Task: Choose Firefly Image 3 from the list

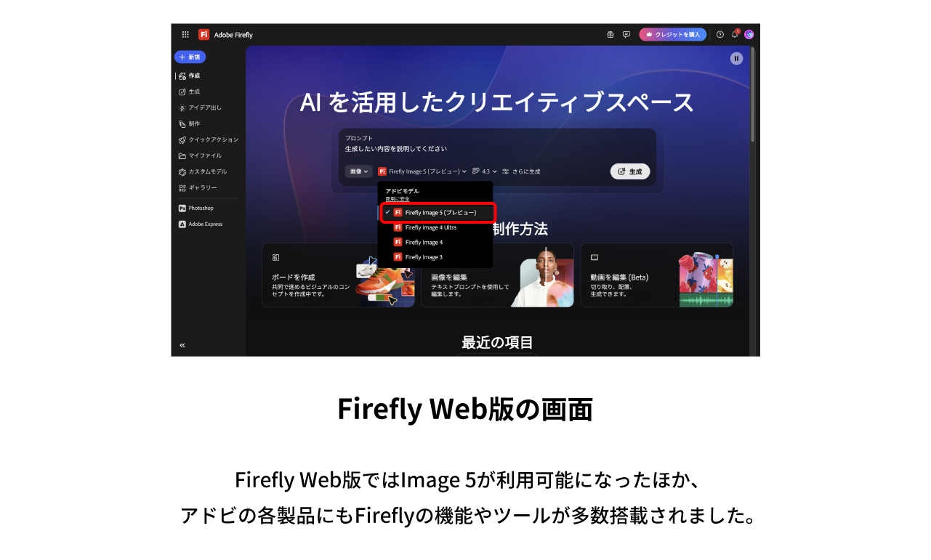Action: point(424,257)
